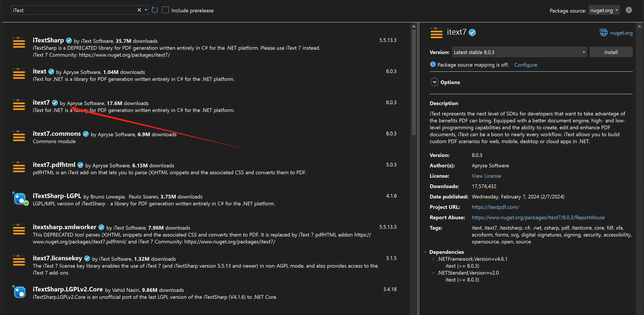Open the Package source nuget.org dropdown
644x315 pixels.
pos(604,10)
